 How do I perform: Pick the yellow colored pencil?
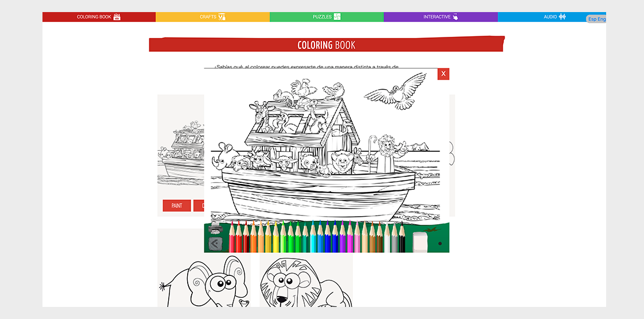click(276, 237)
